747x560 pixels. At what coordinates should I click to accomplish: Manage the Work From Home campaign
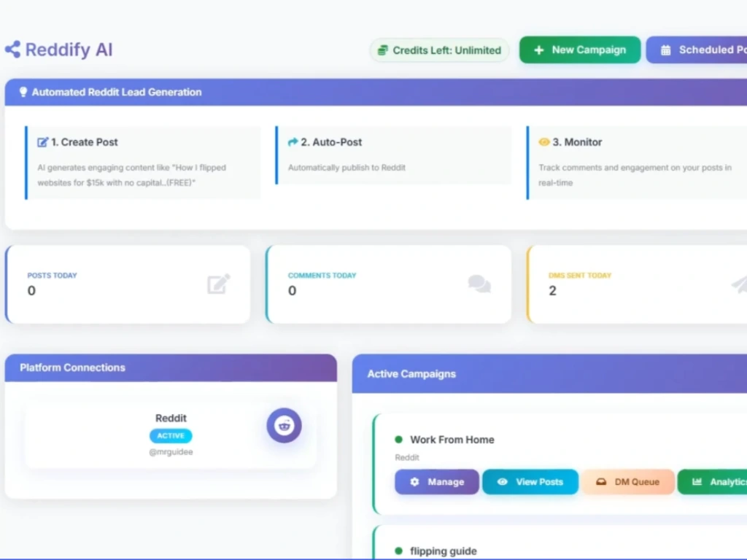[437, 482]
